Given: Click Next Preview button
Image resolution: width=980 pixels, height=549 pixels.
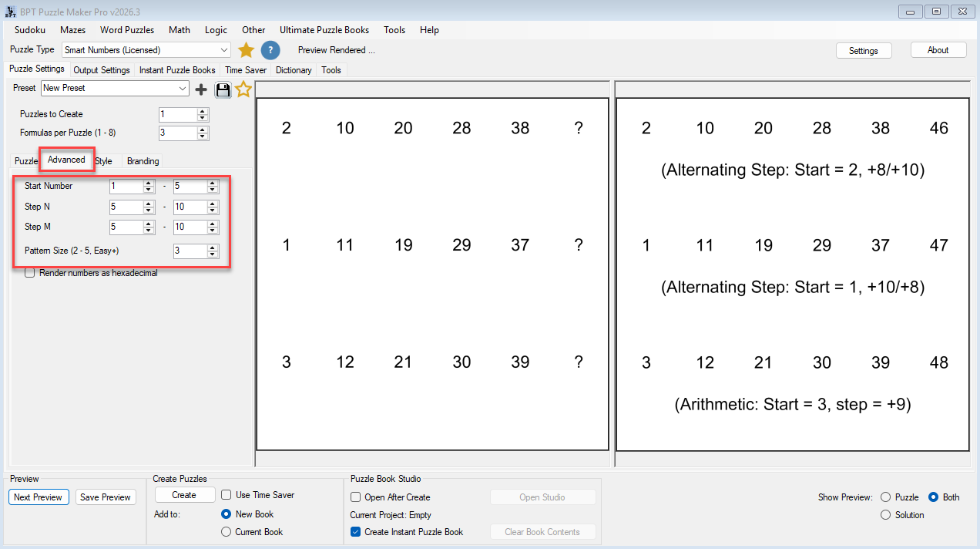Looking at the screenshot, I should click(x=39, y=497).
